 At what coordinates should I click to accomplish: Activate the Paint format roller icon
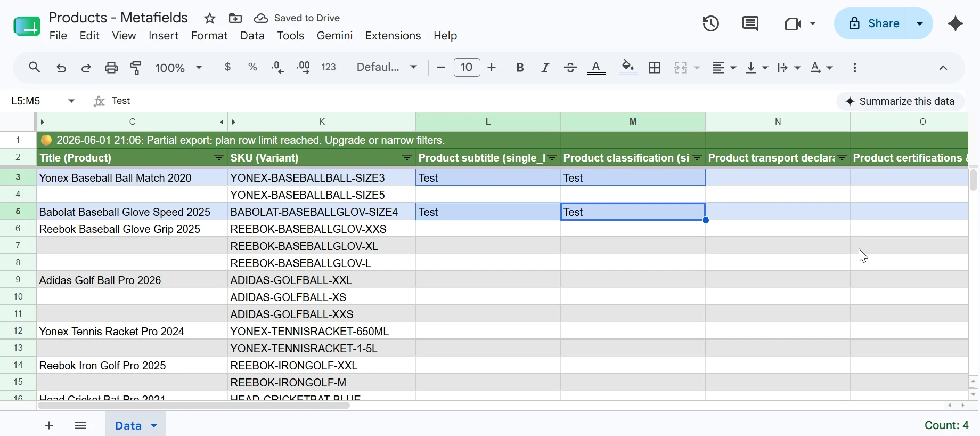click(136, 68)
